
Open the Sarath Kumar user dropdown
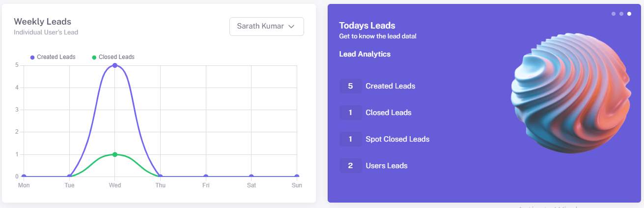pyautogui.click(x=266, y=27)
